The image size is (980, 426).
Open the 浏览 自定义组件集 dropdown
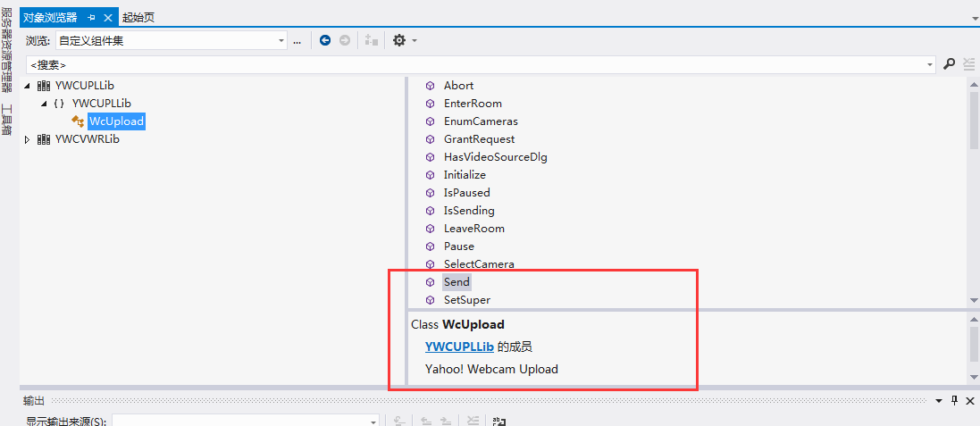281,40
